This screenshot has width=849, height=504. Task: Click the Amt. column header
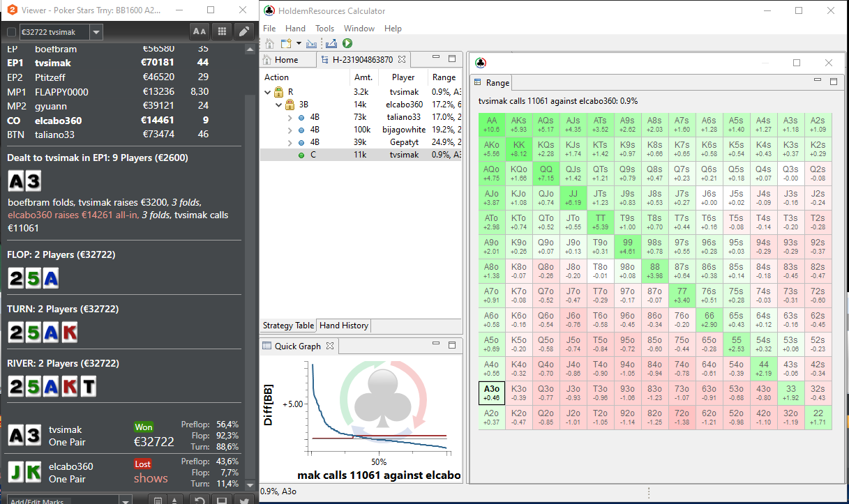[363, 77]
